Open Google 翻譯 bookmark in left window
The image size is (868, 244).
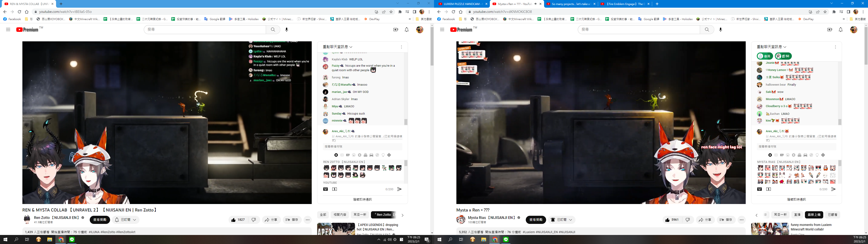215,19
